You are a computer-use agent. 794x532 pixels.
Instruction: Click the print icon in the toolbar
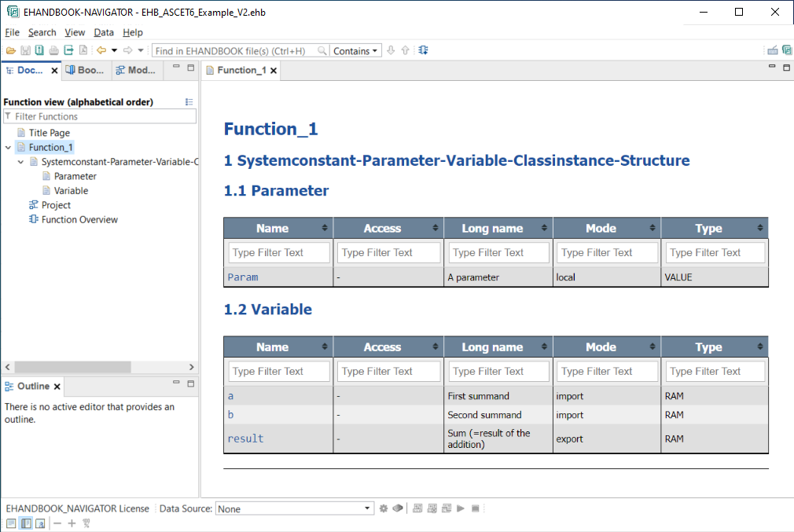coord(53,51)
